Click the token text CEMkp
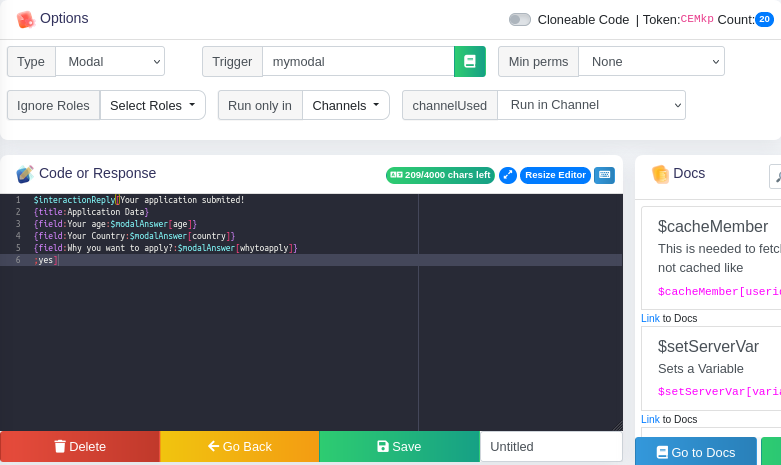Image resolution: width=781 pixels, height=465 pixels. pyautogui.click(x=697, y=19)
